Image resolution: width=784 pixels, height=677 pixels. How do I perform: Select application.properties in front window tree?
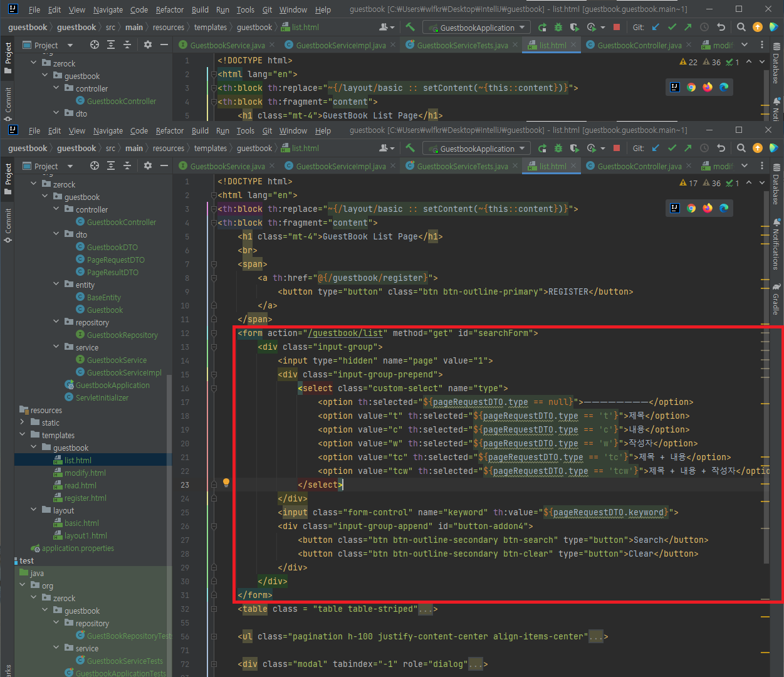[x=78, y=548]
